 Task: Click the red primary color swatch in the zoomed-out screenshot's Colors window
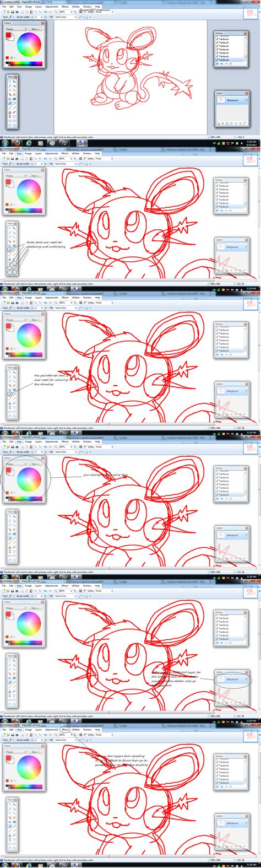[x=8, y=35]
